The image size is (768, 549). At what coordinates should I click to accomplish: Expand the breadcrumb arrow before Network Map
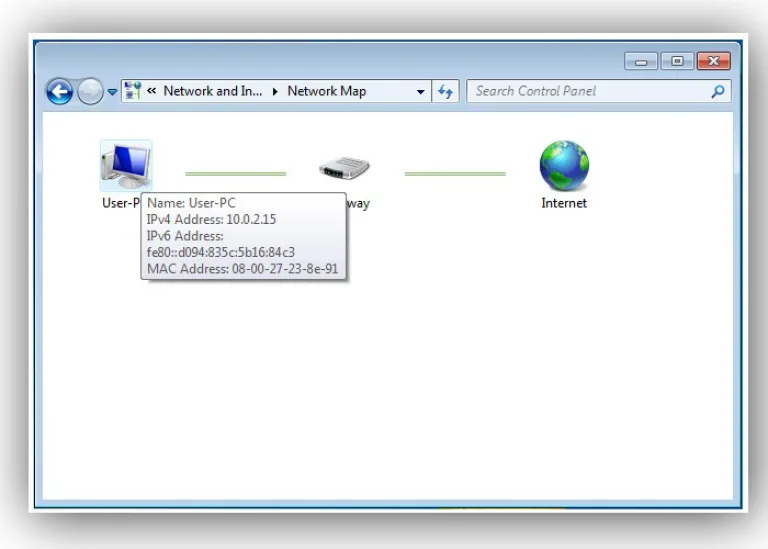click(275, 91)
